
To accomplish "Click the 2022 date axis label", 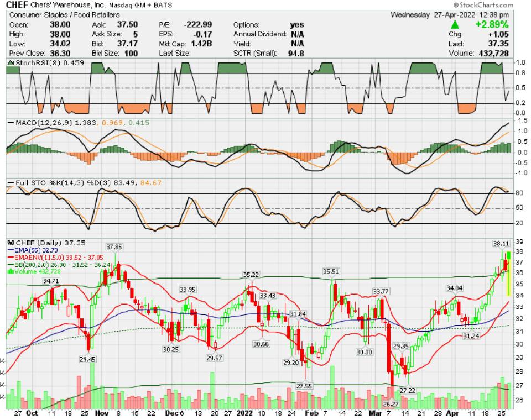I will click(x=244, y=413).
